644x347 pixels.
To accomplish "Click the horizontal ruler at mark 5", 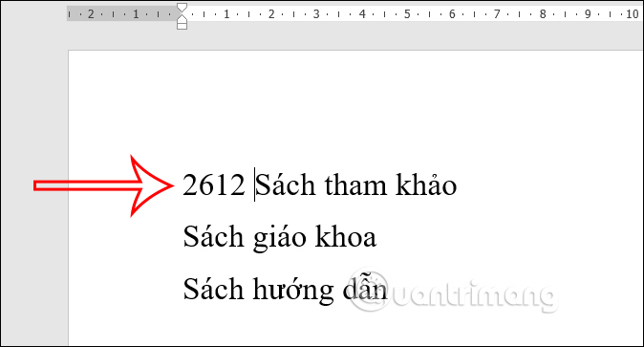I will (407, 14).
